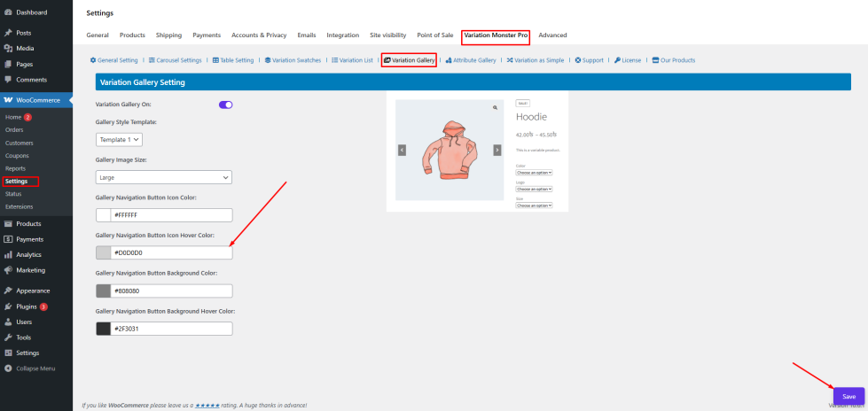Click the #FFFFFF color input field
Screen dimensions: 868x411
click(172, 215)
